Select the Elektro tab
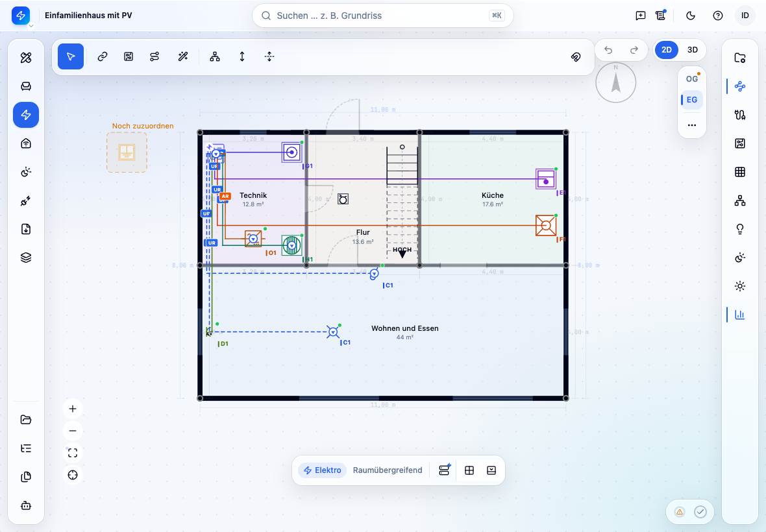 coord(323,470)
